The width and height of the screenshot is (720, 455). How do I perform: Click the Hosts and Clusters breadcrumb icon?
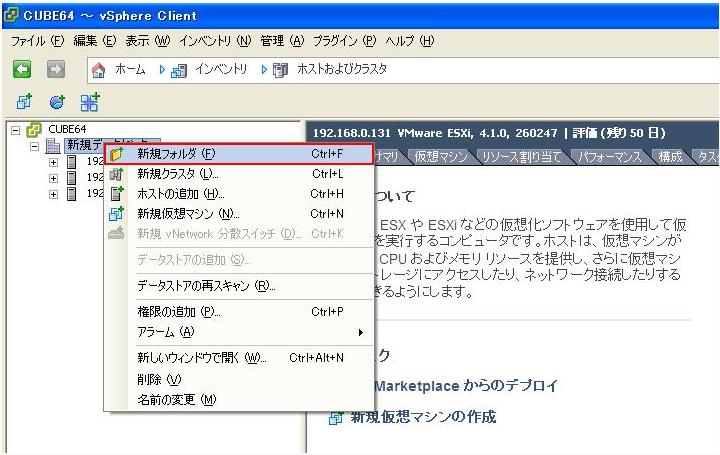point(280,70)
